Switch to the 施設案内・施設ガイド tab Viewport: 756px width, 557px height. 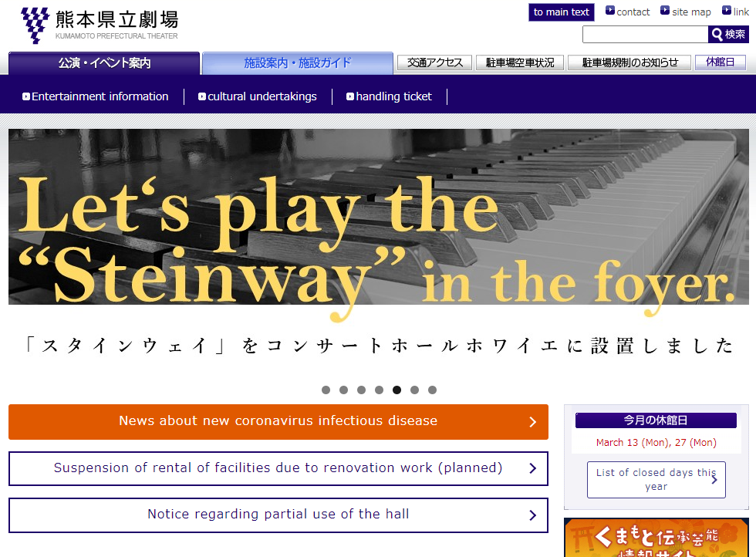tap(298, 63)
